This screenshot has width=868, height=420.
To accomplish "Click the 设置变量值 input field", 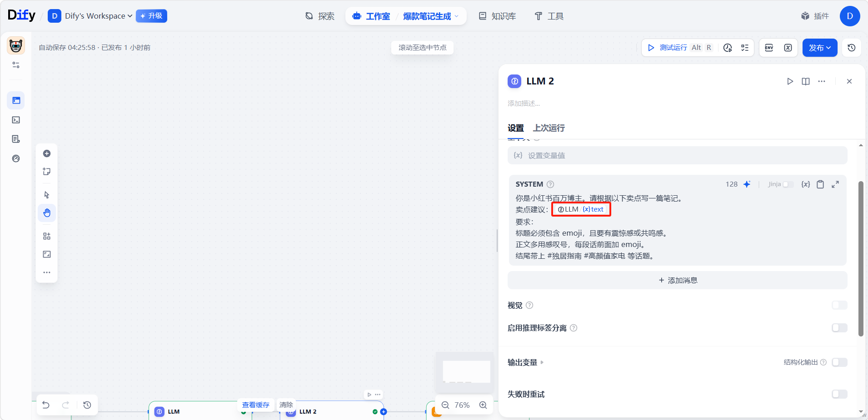I will [x=677, y=155].
